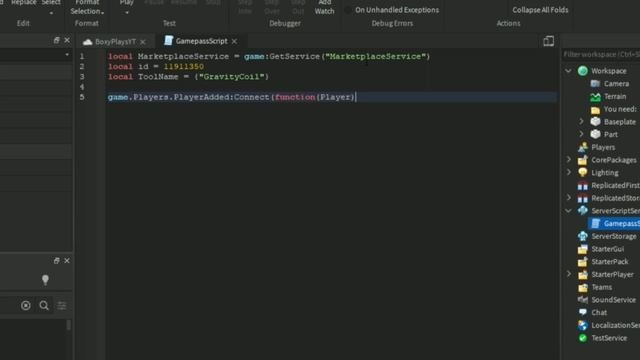Click the split editor view icon
This screenshot has width=640, height=360.
(549, 41)
